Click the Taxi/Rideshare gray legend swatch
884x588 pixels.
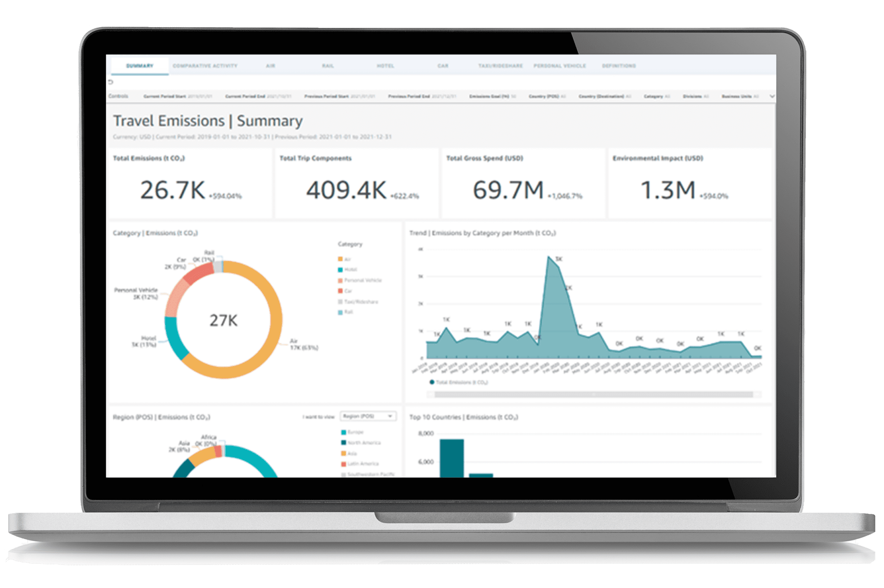pos(340,301)
